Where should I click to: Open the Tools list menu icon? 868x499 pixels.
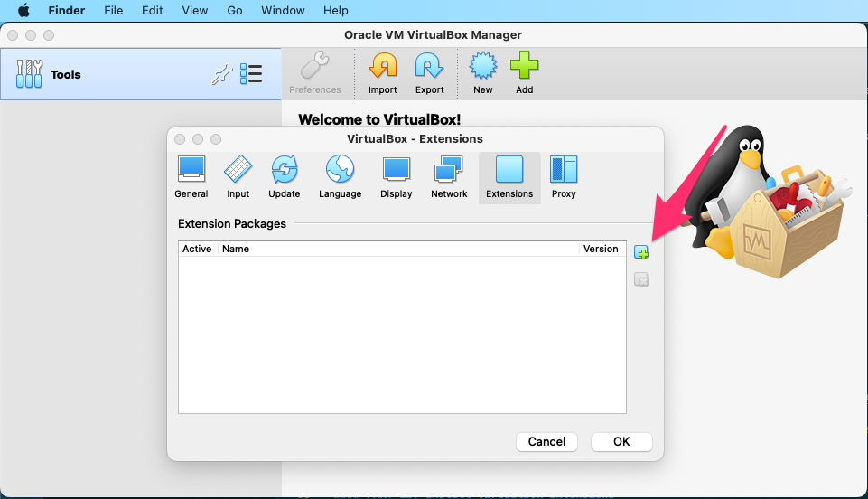point(251,74)
